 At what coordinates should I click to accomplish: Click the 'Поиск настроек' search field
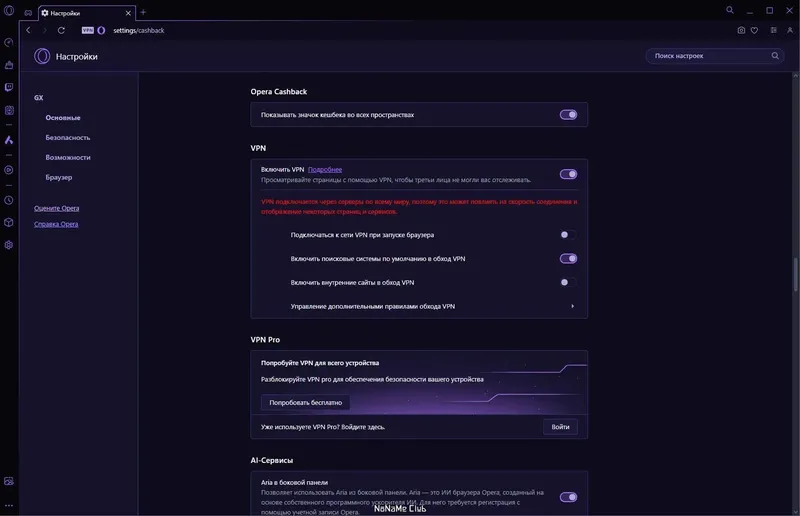pos(710,56)
